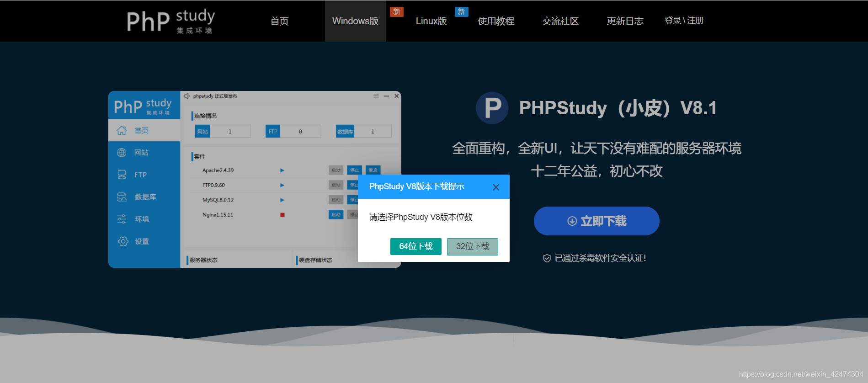Screen dimensions: 868x383
Task: Click the PhP study logo in the header
Action: pos(170,21)
